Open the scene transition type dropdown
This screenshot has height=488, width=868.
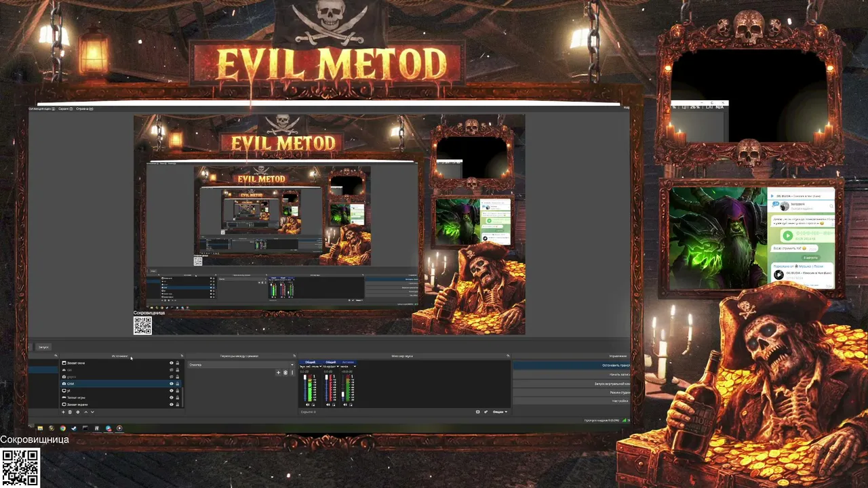coord(241,365)
